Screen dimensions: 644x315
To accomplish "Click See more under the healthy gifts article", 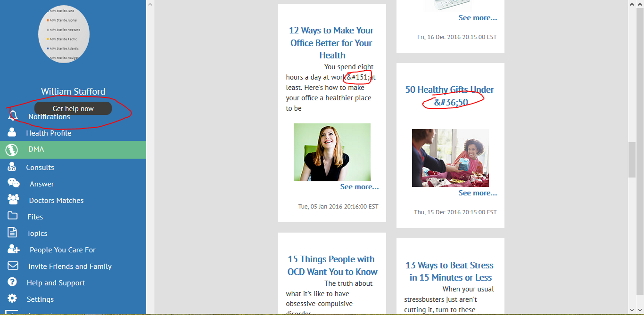I will (x=478, y=193).
